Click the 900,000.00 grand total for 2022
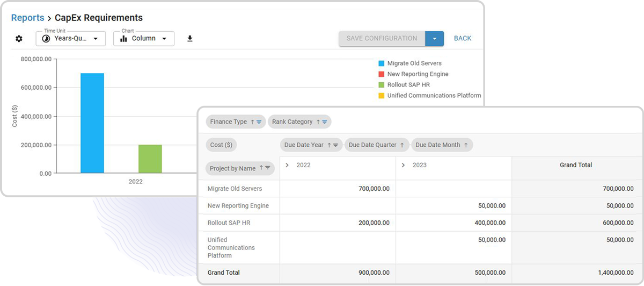The height and width of the screenshot is (286, 644). point(338,273)
